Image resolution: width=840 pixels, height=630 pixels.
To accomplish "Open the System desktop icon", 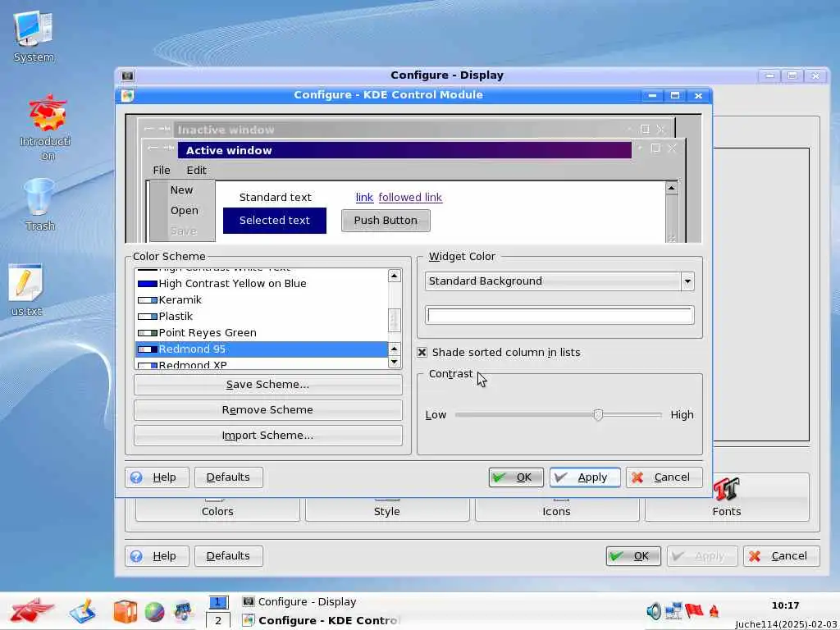I will pyautogui.click(x=33, y=36).
